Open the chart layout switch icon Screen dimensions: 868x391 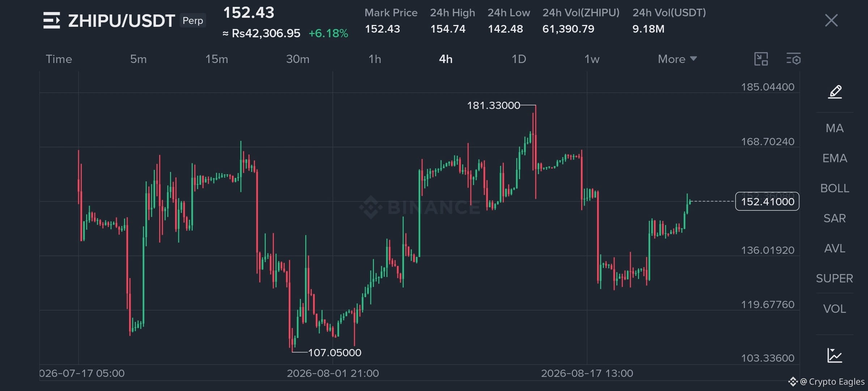(761, 59)
